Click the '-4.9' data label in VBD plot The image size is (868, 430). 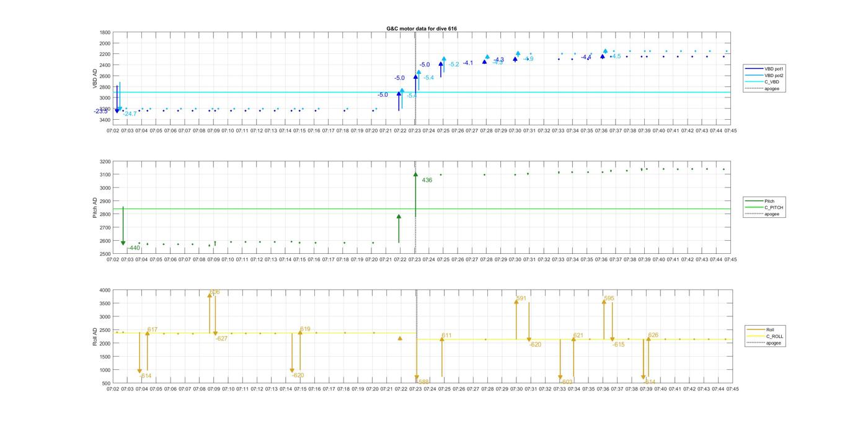[528, 59]
